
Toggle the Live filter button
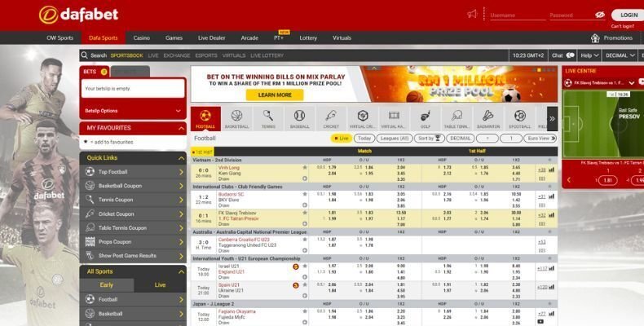342,139
